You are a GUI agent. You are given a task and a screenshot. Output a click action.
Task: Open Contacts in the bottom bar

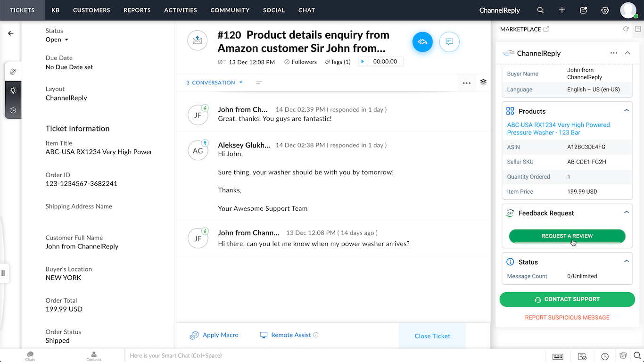(94, 356)
